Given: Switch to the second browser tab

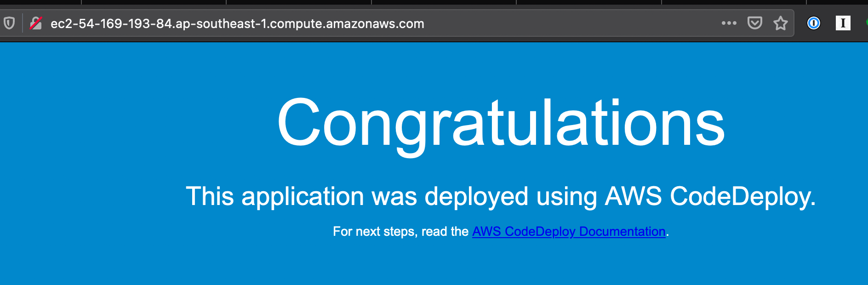Looking at the screenshot, I should [x=154, y=2].
